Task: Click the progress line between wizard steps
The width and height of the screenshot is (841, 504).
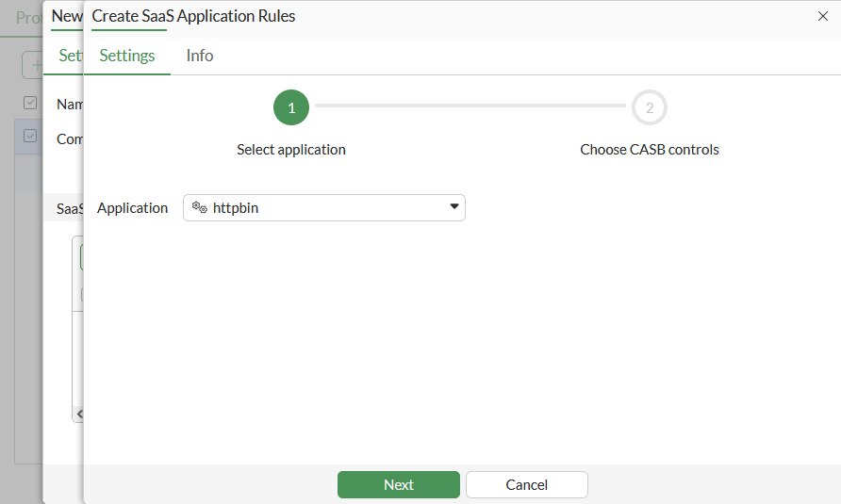Action: [470, 106]
